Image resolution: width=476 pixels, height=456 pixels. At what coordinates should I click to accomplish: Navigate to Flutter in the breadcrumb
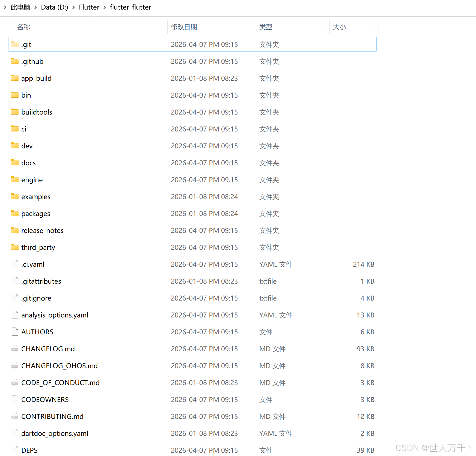[89, 7]
